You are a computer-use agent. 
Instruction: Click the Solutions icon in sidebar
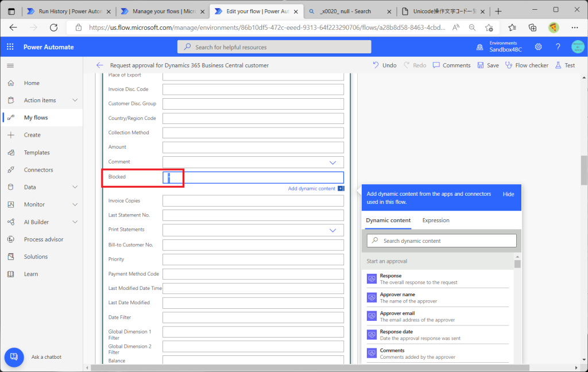pyautogui.click(x=11, y=257)
